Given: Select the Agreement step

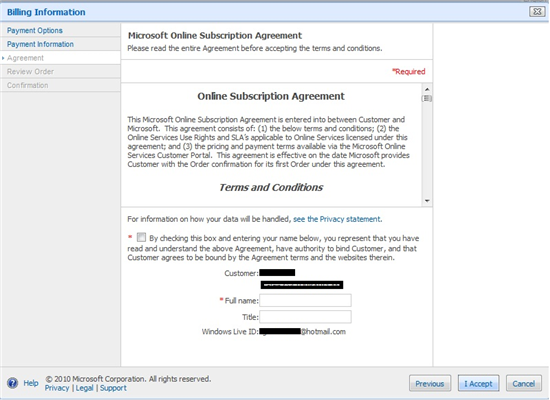Looking at the screenshot, I should click(25, 58).
